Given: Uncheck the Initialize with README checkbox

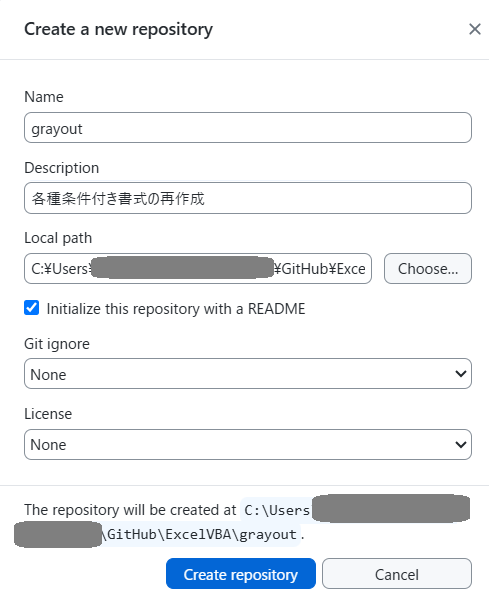Looking at the screenshot, I should (31, 308).
